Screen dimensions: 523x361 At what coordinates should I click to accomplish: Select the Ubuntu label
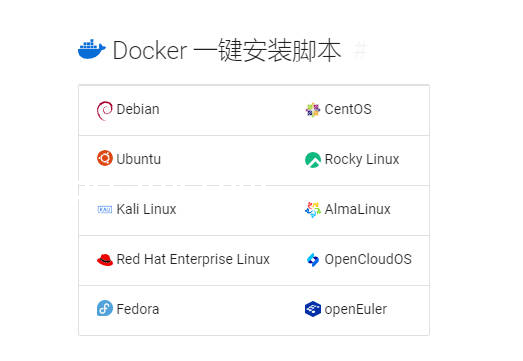pyautogui.click(x=138, y=159)
